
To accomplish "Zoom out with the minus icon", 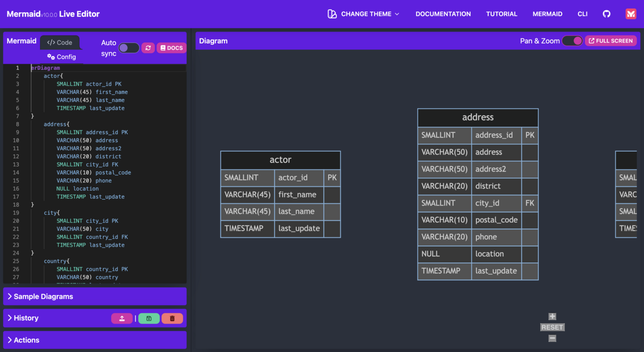I will point(552,338).
